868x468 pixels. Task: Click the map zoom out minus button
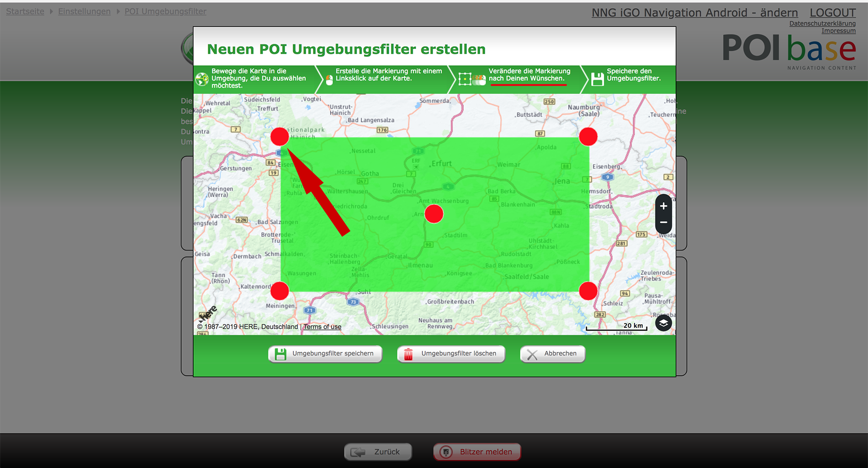coord(663,223)
